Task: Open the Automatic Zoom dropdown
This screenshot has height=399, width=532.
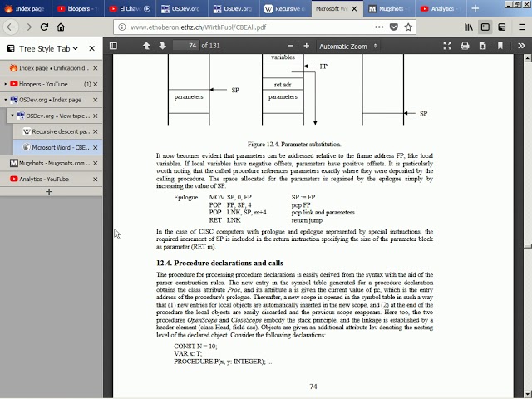Action: [x=347, y=47]
